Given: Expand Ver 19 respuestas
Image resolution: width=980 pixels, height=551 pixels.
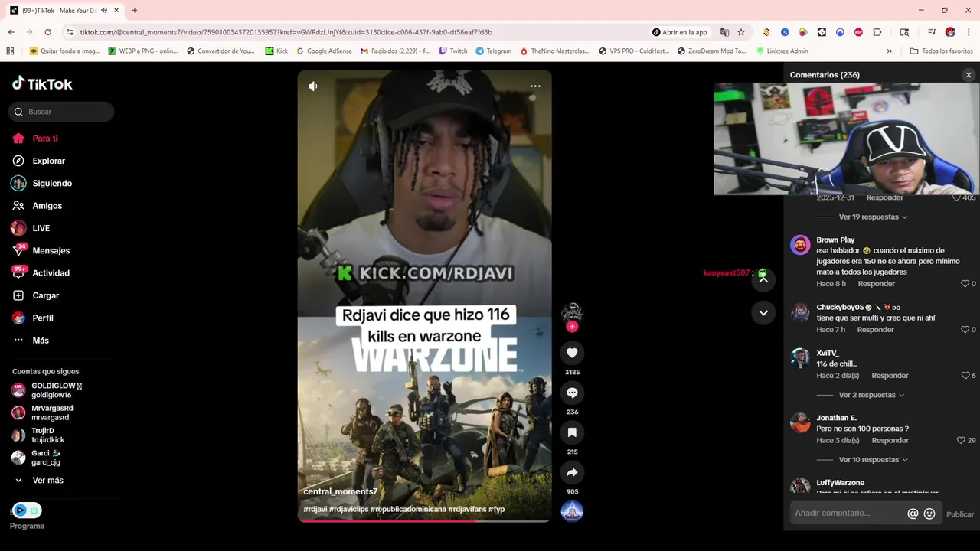Looking at the screenshot, I should [873, 217].
